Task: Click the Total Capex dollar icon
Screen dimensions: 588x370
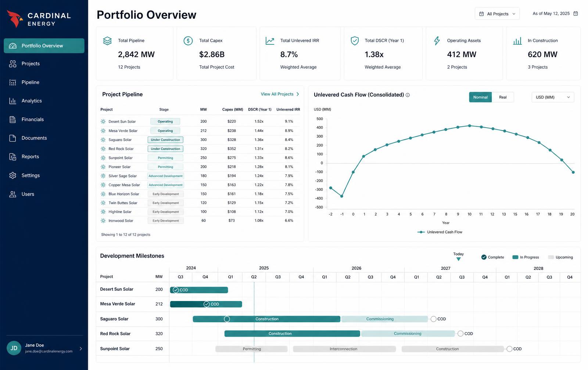Action: 188,41
